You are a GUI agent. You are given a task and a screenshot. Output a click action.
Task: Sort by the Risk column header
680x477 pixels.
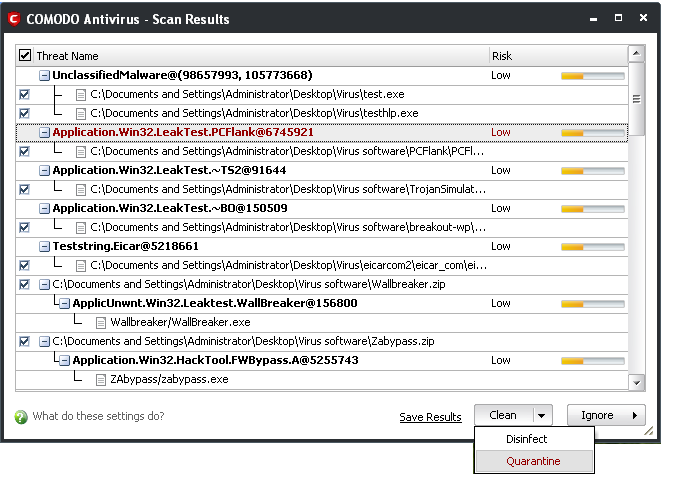click(x=559, y=56)
